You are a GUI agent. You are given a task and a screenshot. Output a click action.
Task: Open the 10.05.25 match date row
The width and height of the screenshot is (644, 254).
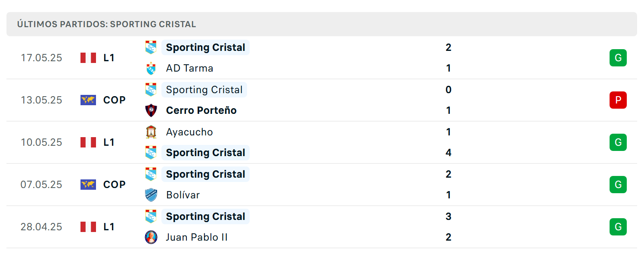point(322,142)
